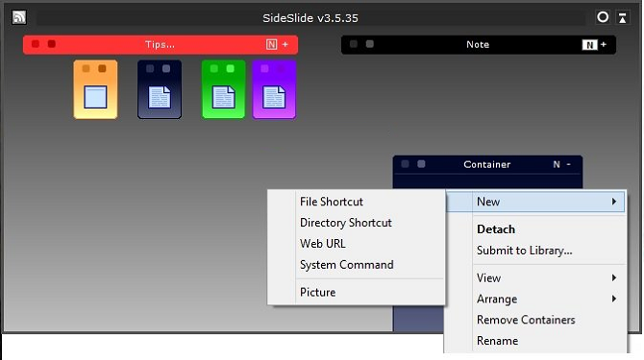Open the orange window shortcut tile
The image size is (644, 360).
point(95,89)
